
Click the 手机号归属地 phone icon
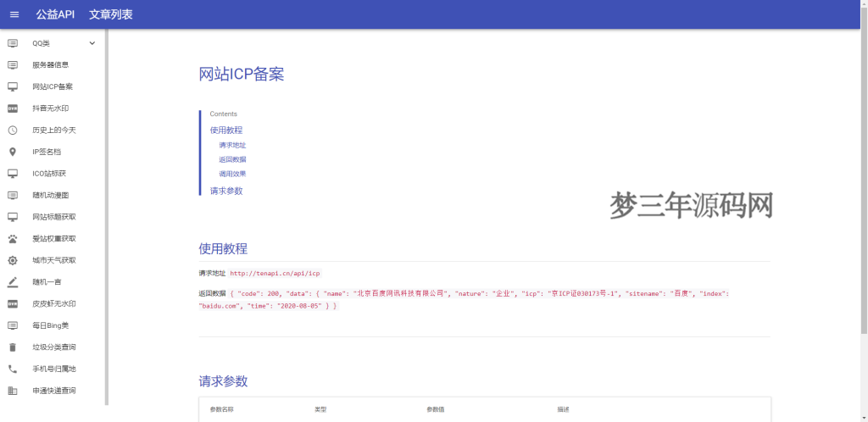tap(13, 369)
